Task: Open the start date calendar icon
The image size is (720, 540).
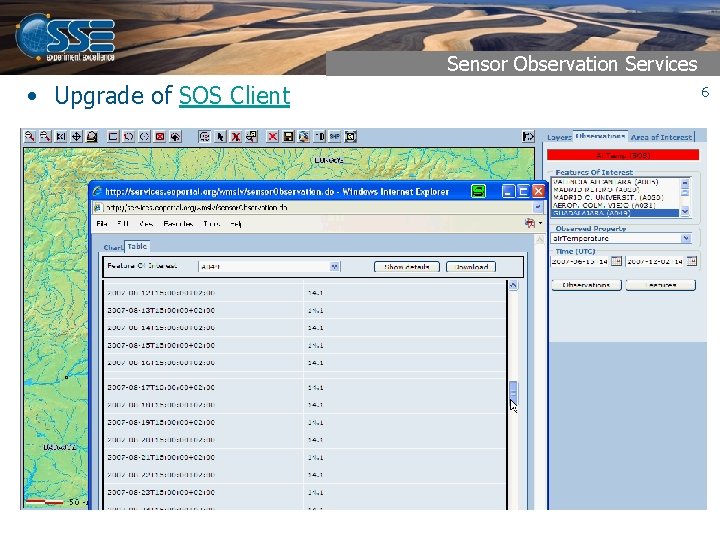Action: [616, 261]
